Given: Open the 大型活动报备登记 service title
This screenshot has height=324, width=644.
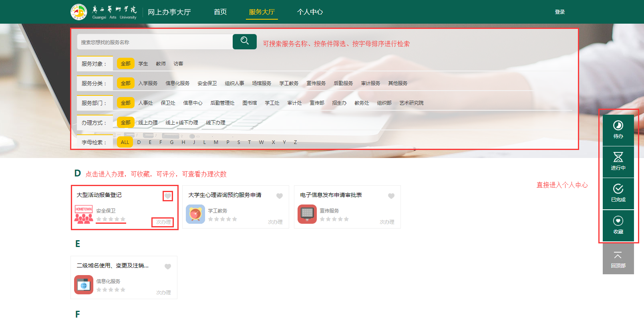Looking at the screenshot, I should tap(99, 195).
